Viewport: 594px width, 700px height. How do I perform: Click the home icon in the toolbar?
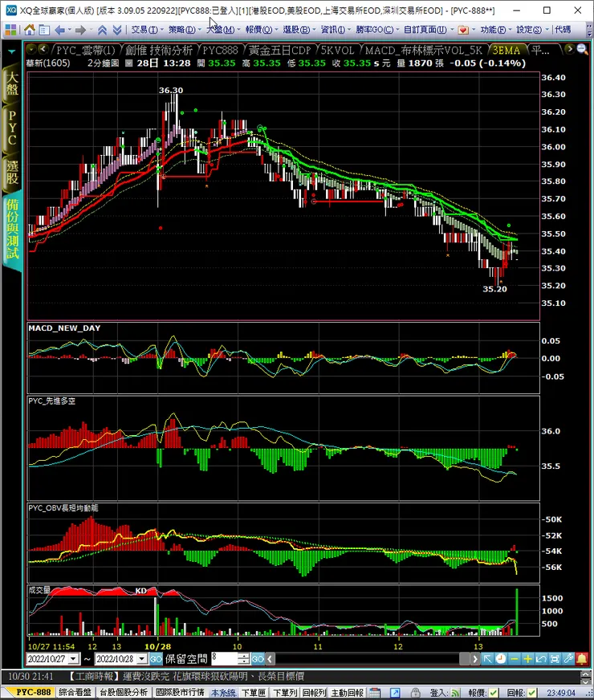click(30, 30)
